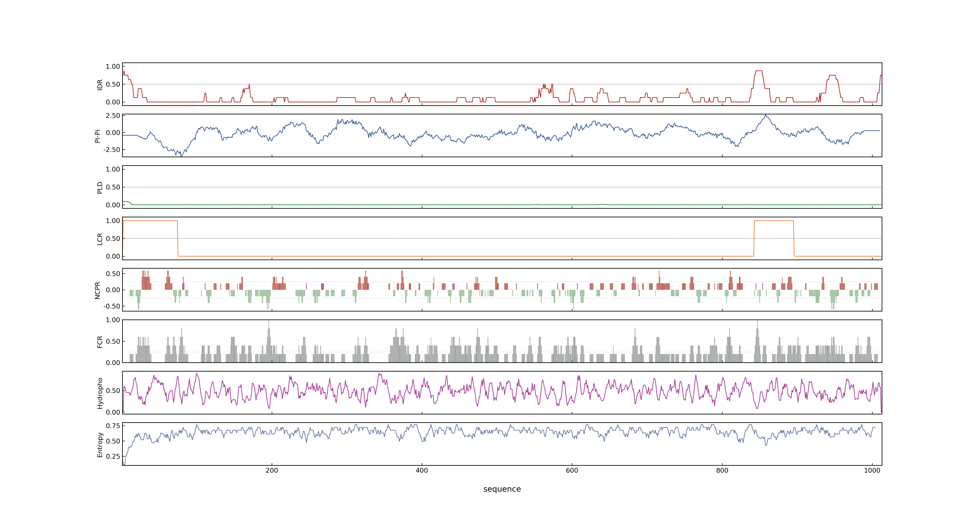The image size is (980, 523).
Task: Click the second orange LCR plateau near 850
Action: tap(774, 221)
